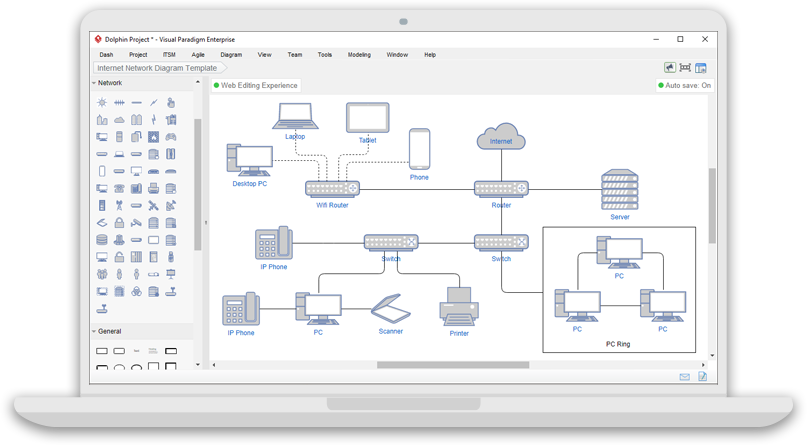
Task: Click the palette scroll-up arrow
Action: click(198, 82)
